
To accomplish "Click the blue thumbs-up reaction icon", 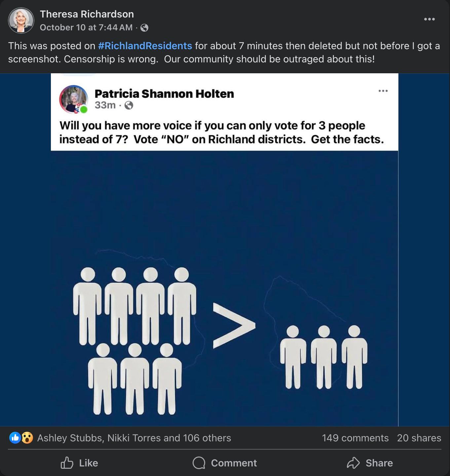I will [16, 438].
